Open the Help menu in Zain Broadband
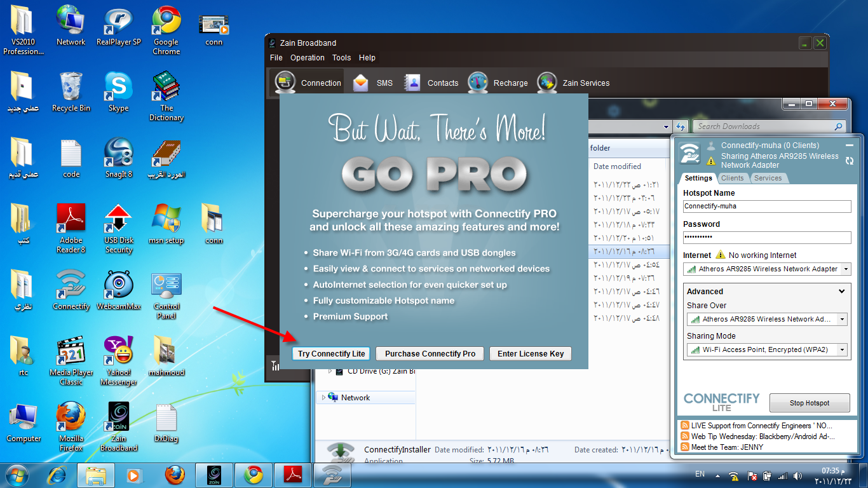 coord(367,57)
